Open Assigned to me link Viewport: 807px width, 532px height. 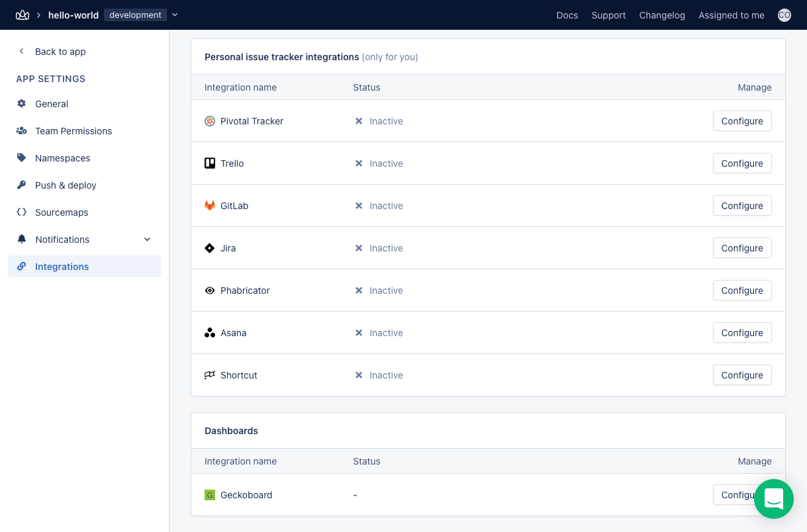pos(732,15)
